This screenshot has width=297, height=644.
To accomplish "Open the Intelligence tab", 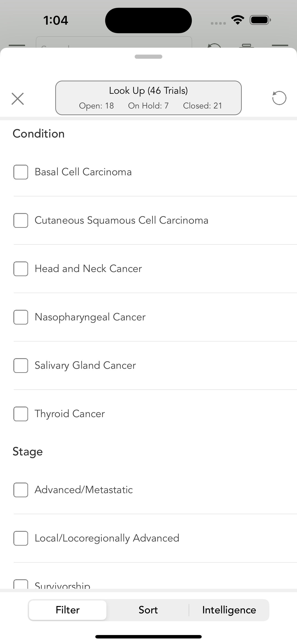I will [x=229, y=610].
